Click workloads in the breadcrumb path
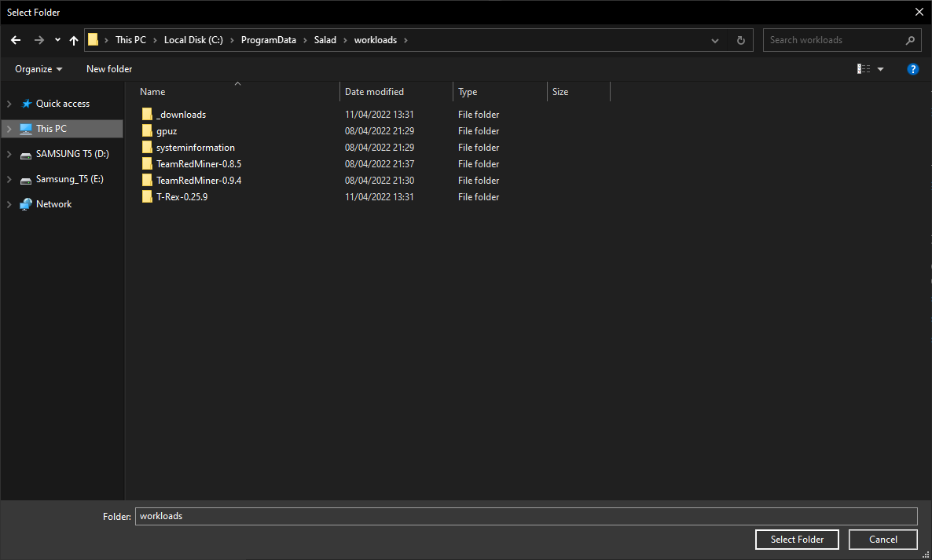932x560 pixels. pyautogui.click(x=376, y=40)
